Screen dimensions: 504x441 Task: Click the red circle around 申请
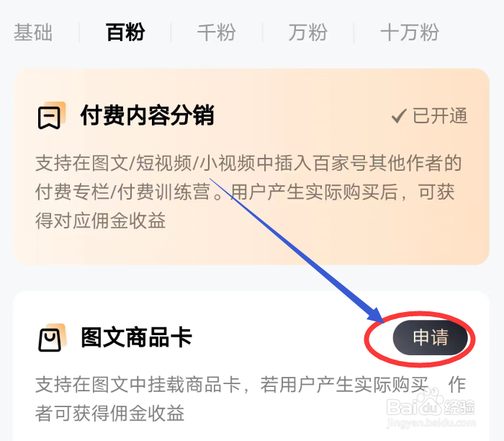tap(420, 339)
